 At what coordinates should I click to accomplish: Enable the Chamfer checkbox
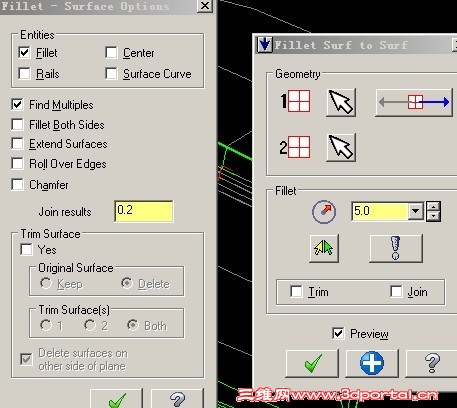click(x=17, y=184)
